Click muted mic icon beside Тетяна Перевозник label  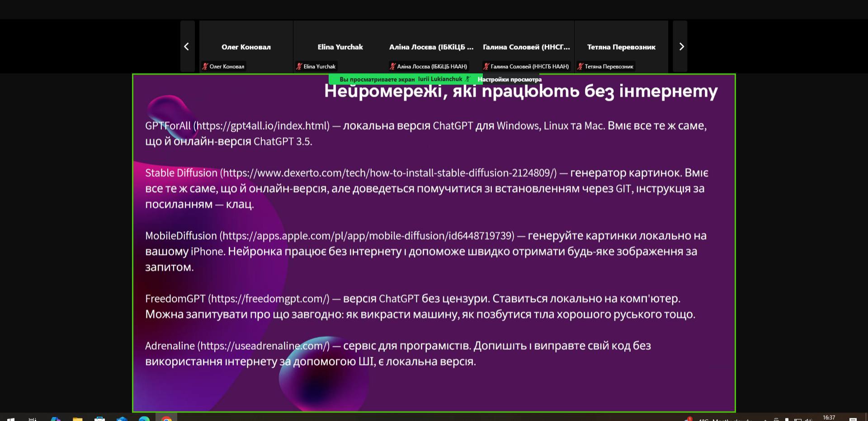580,66
